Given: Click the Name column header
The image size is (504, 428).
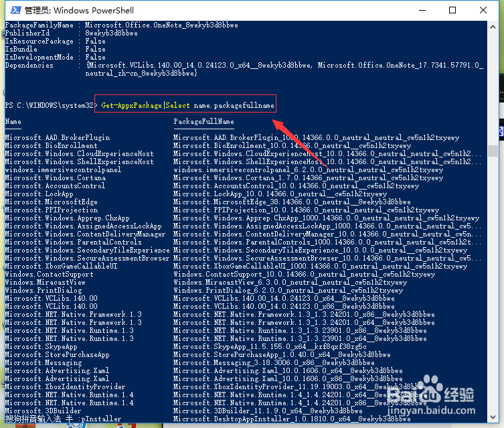Looking at the screenshot, I should 13,121.
